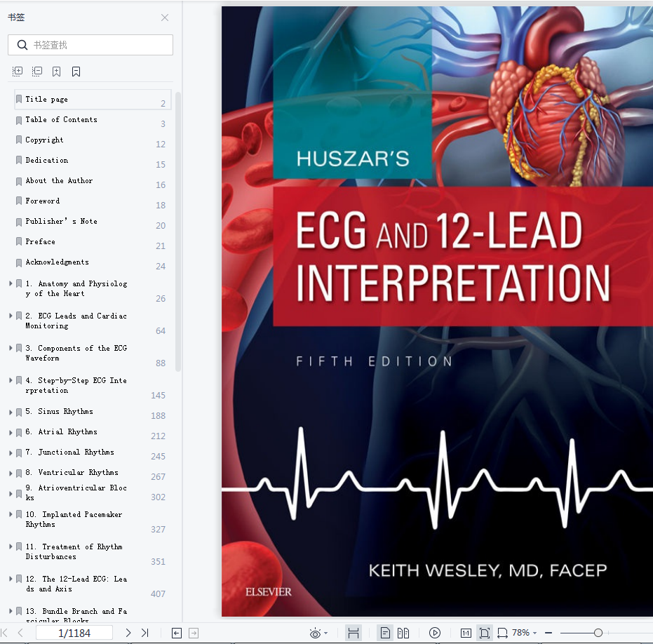Go to the previous page

20,633
